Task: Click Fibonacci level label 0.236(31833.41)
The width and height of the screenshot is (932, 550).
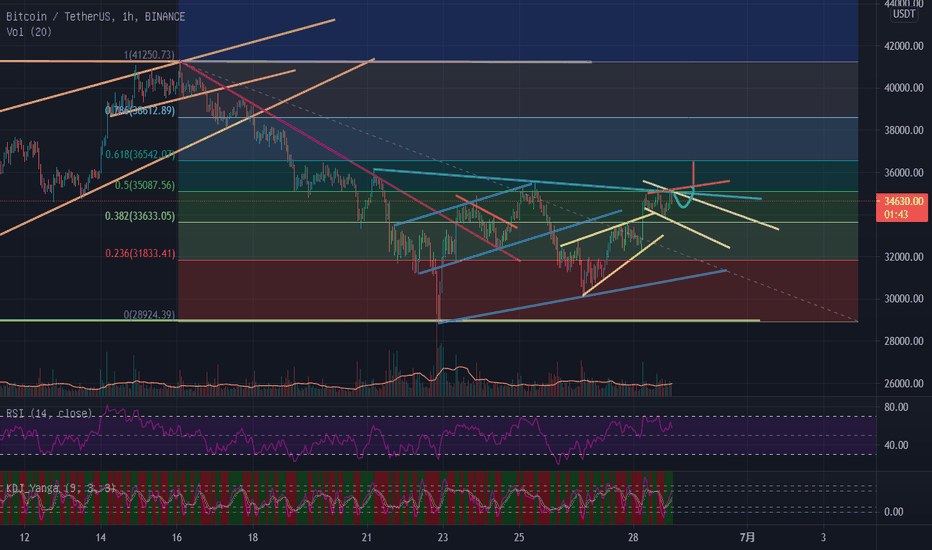Action: [x=140, y=254]
